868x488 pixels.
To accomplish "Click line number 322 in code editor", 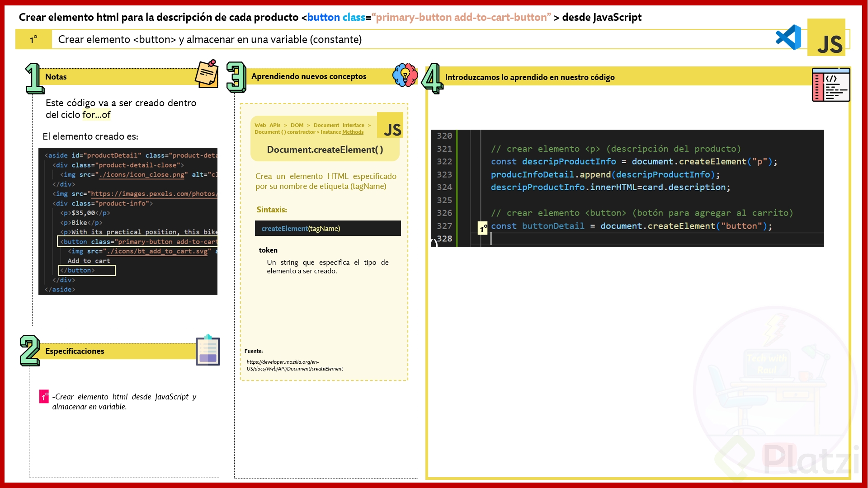I will pyautogui.click(x=444, y=161).
